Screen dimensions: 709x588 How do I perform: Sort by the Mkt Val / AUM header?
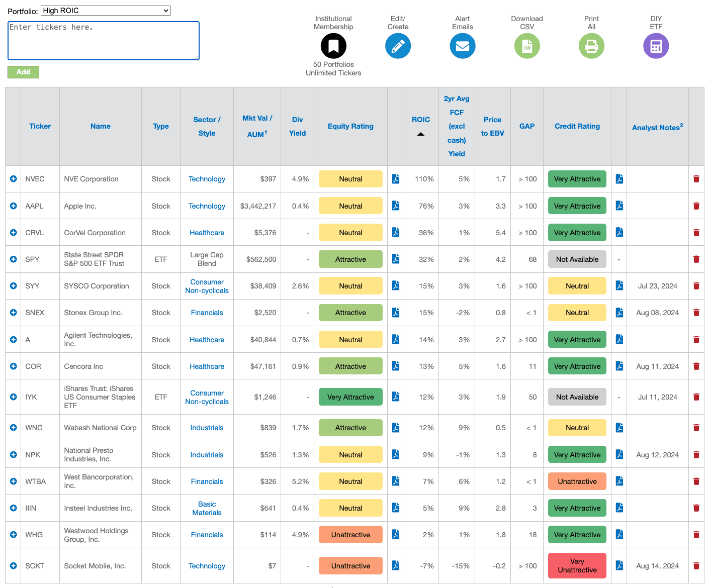tap(257, 126)
